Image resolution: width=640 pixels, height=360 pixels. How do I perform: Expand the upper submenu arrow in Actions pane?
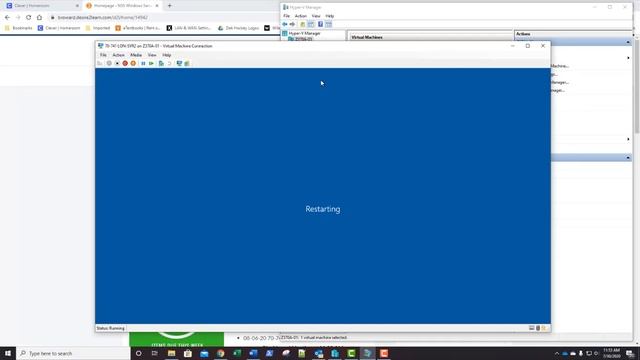tap(628, 58)
